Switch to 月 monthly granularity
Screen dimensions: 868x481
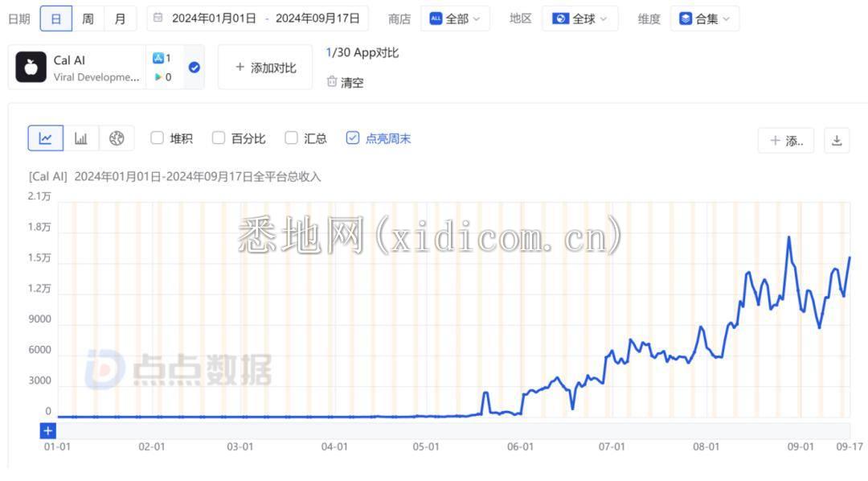(x=120, y=18)
